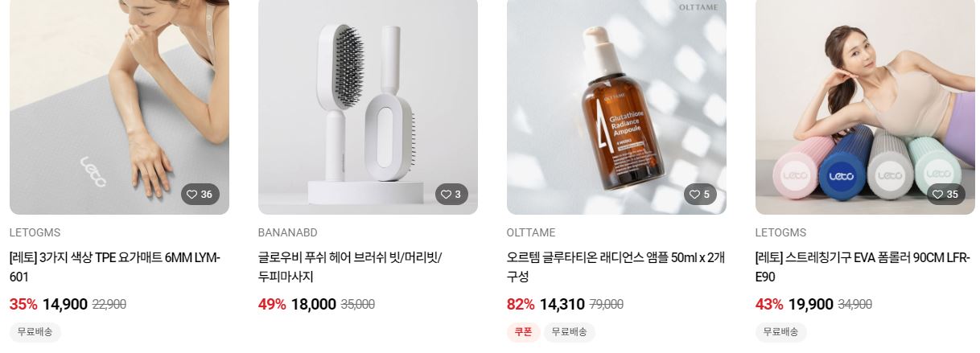Viewport: 980px width, 353px height.
Task: View the OLTTAME ampoule bottle photo
Action: 616,107
